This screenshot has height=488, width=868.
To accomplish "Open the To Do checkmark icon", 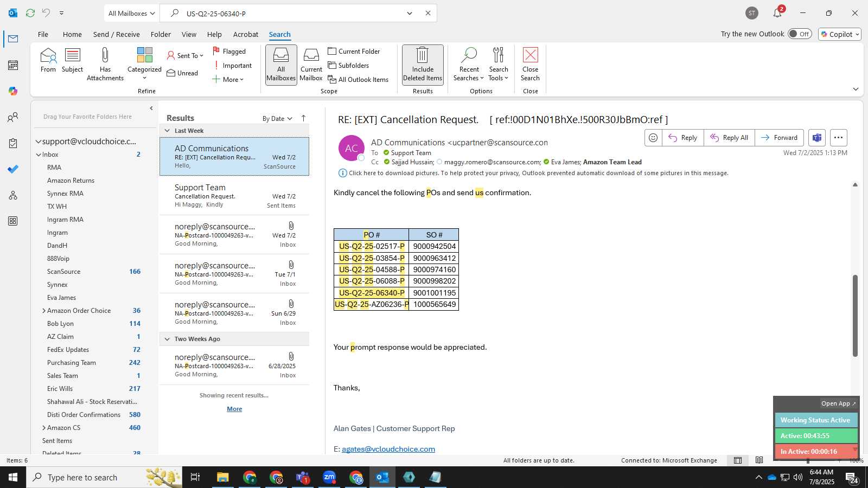I will click(13, 169).
